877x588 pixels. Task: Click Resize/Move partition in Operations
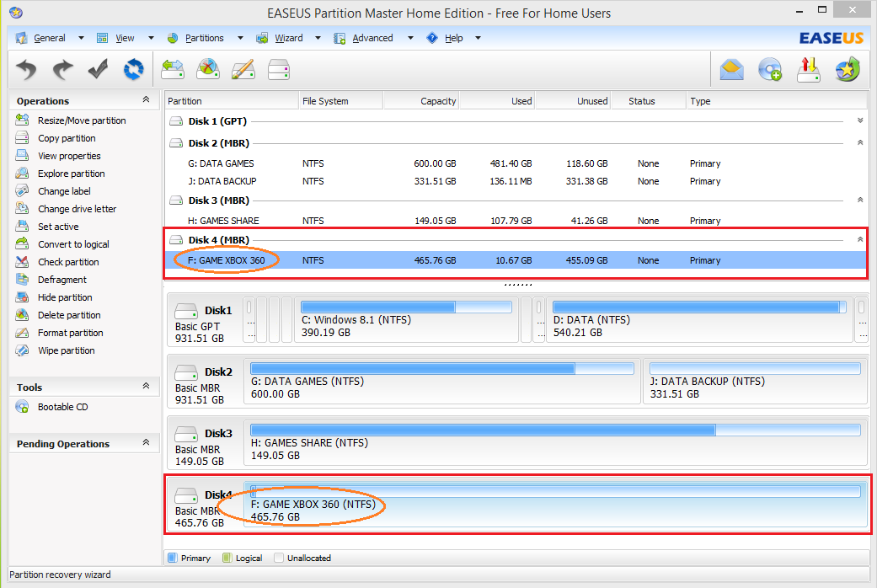click(x=82, y=120)
